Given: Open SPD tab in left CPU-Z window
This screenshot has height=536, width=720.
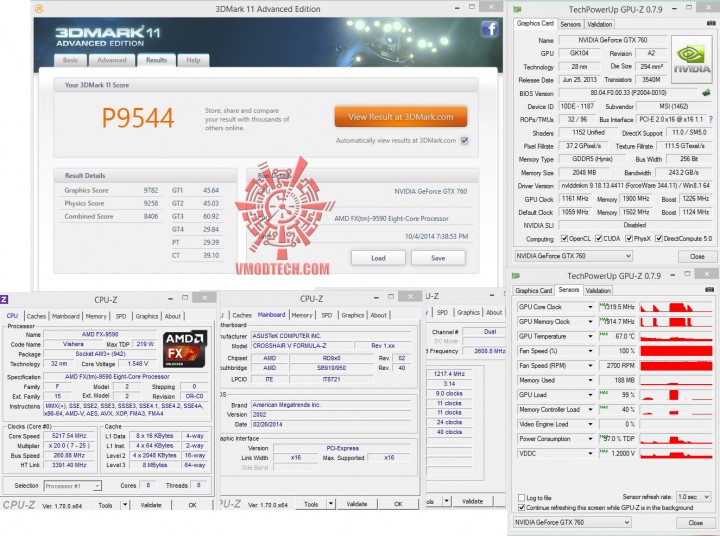Looking at the screenshot, I should (121, 316).
